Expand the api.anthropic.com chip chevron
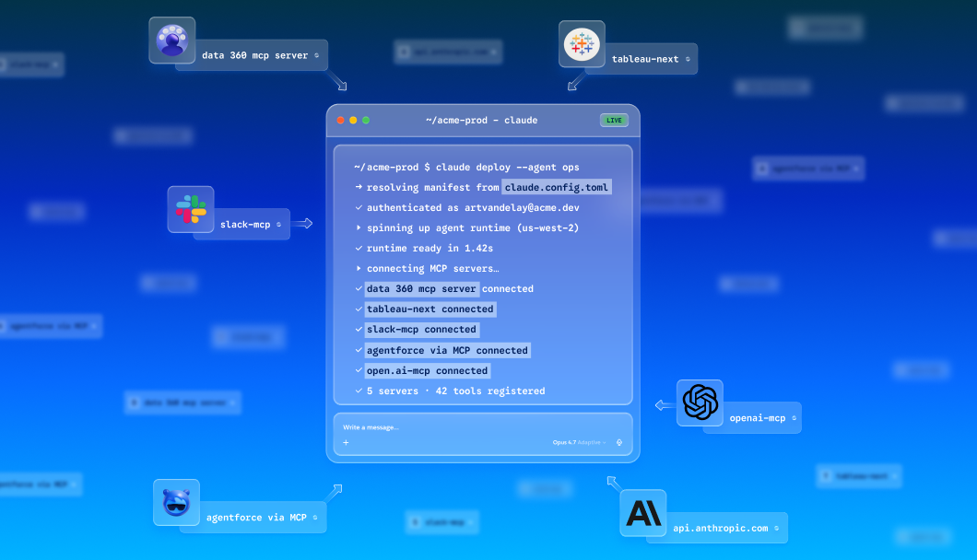977x560 pixels. pyautogui.click(x=776, y=529)
